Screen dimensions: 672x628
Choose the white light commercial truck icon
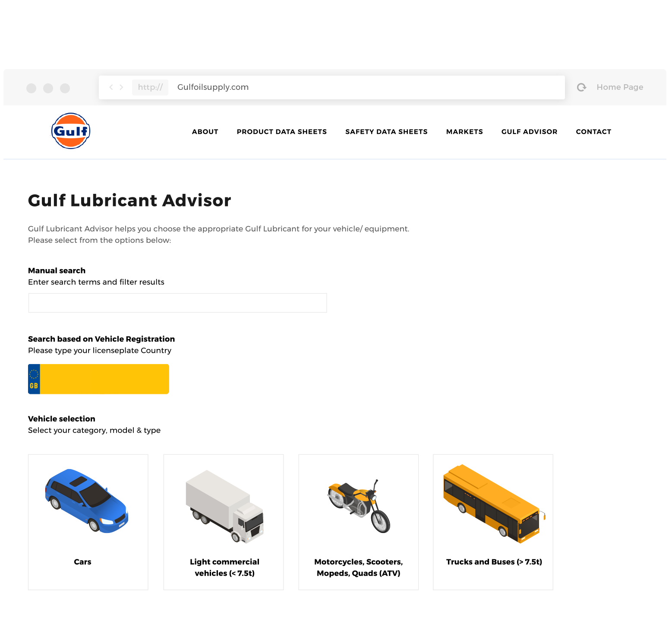pyautogui.click(x=224, y=506)
